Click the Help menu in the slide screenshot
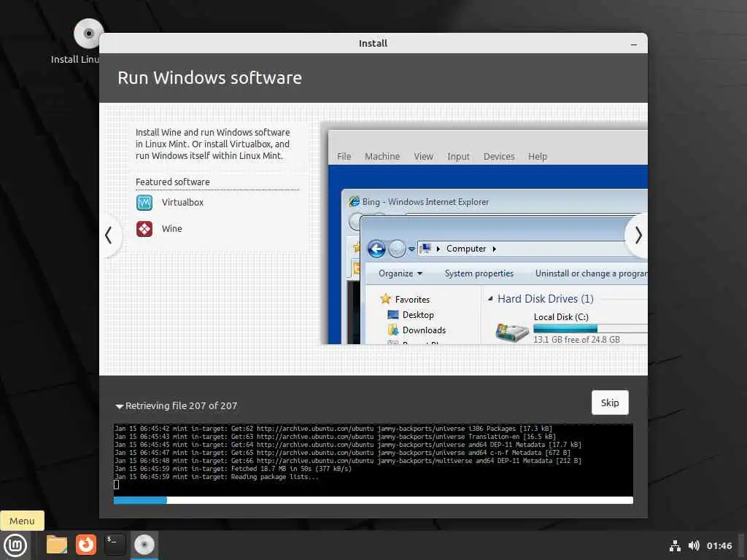The height and width of the screenshot is (560, 747). 538,157
